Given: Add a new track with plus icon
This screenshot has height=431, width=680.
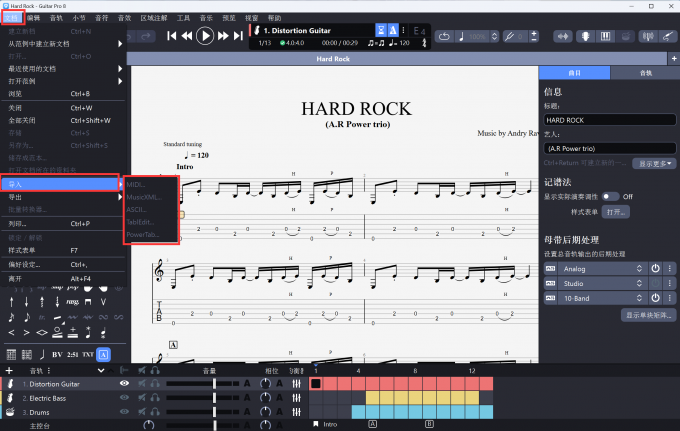Looking at the screenshot, I should click(9, 370).
